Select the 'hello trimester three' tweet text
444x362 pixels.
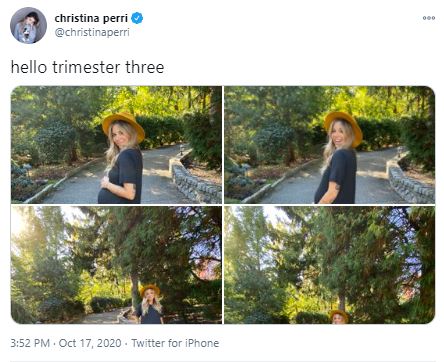(x=87, y=67)
